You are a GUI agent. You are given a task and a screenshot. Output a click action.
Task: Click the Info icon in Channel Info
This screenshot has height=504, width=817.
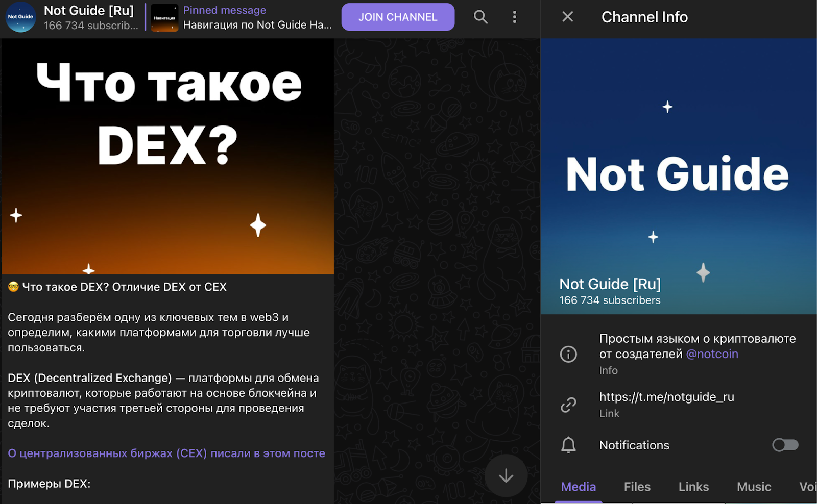click(x=568, y=354)
